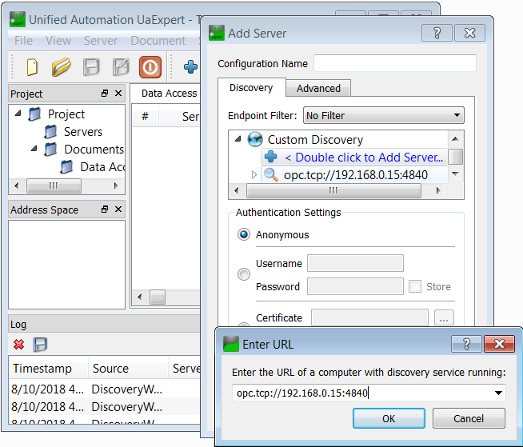Click the discovery list vertical scroll up arrow
Image resolution: width=523 pixels, height=447 pixels.
(x=455, y=139)
